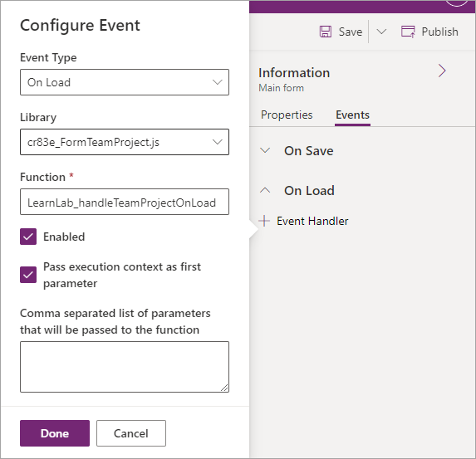Collapse the On Load section chevron
Screen dimensions: 476x459
point(265,191)
